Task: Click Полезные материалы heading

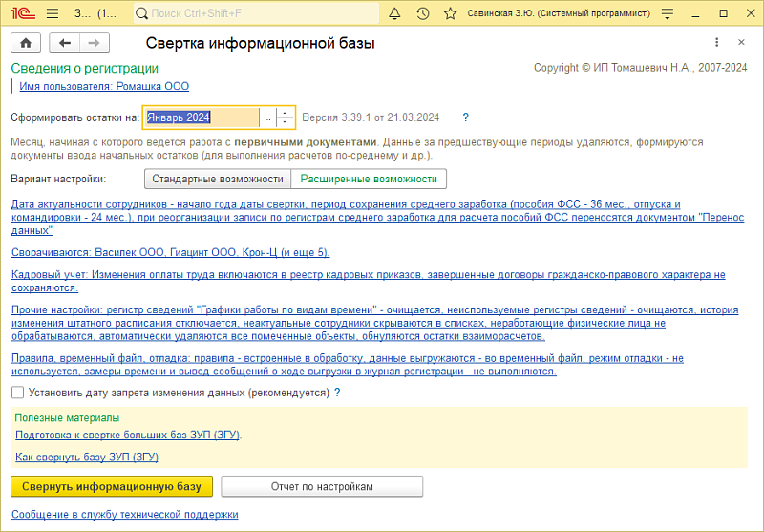Action: [67, 418]
